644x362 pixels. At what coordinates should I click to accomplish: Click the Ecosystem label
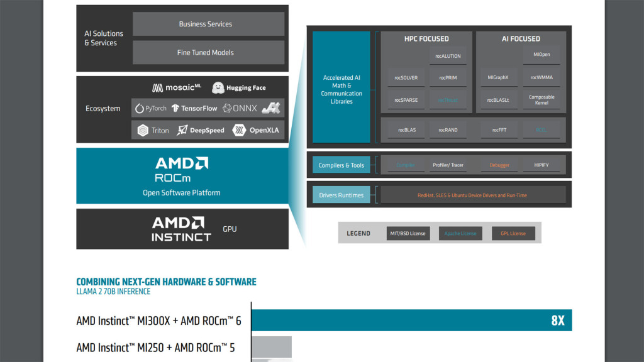(103, 108)
